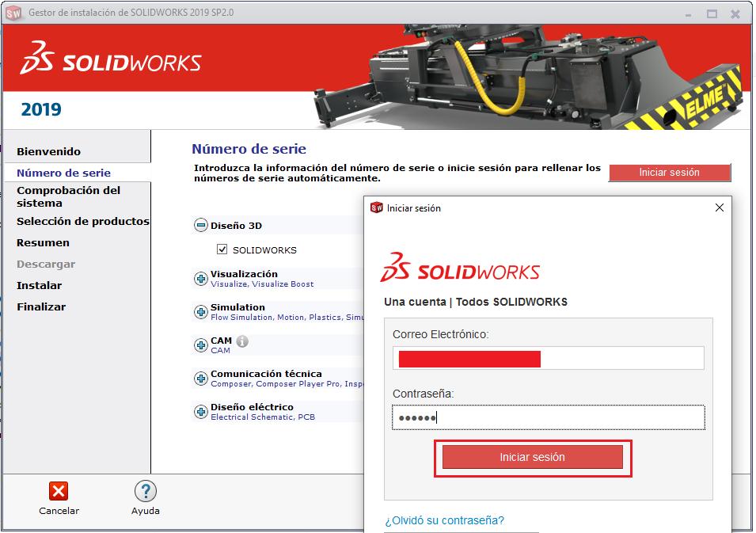This screenshot has height=533, width=756.
Task: Focus the Contraseña password field
Action: (x=548, y=417)
